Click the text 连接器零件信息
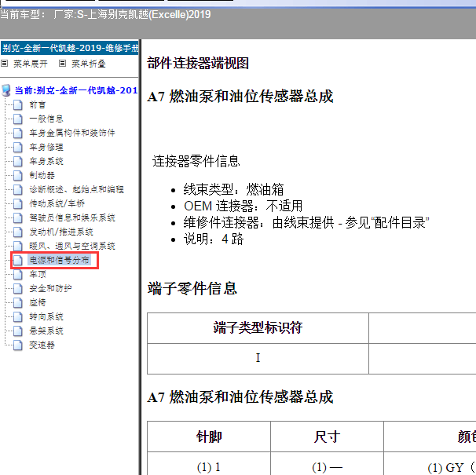Viewport: 476px width, 475px height. click(x=196, y=161)
